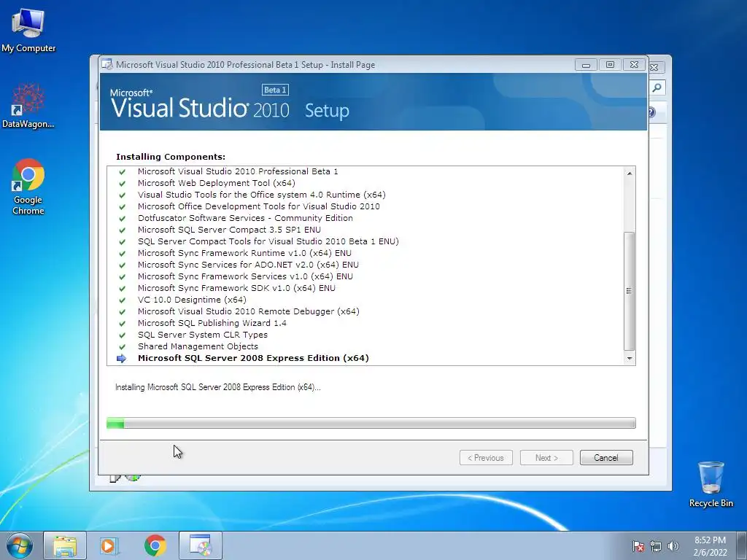Screen dimensions: 747x560
Task: Open Chrome from the taskbar
Action: (x=155, y=545)
